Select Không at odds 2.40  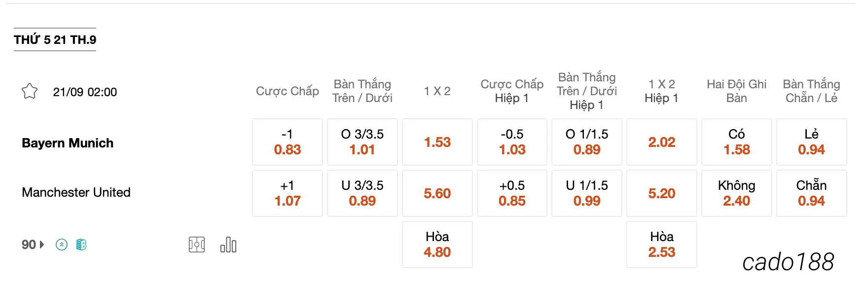pos(737,193)
